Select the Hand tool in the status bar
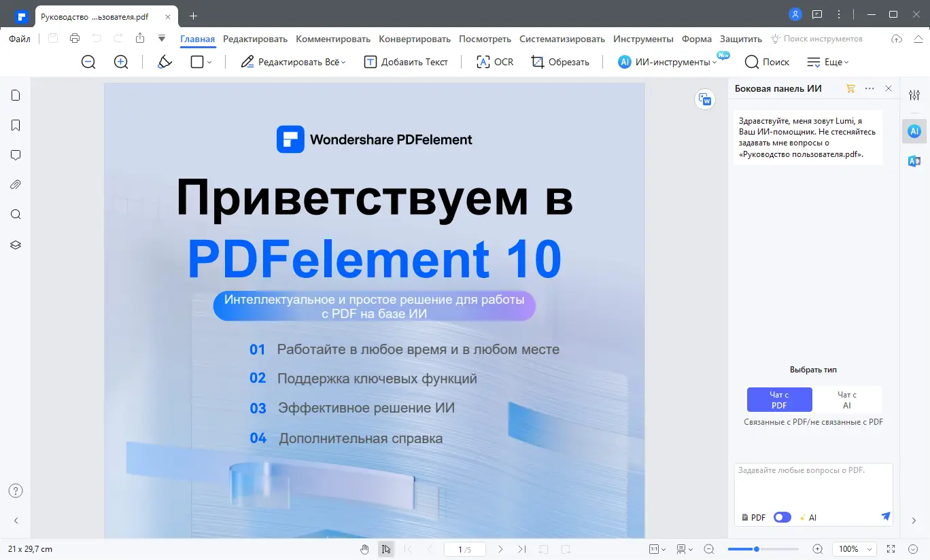This screenshot has height=560, width=930. click(364, 548)
